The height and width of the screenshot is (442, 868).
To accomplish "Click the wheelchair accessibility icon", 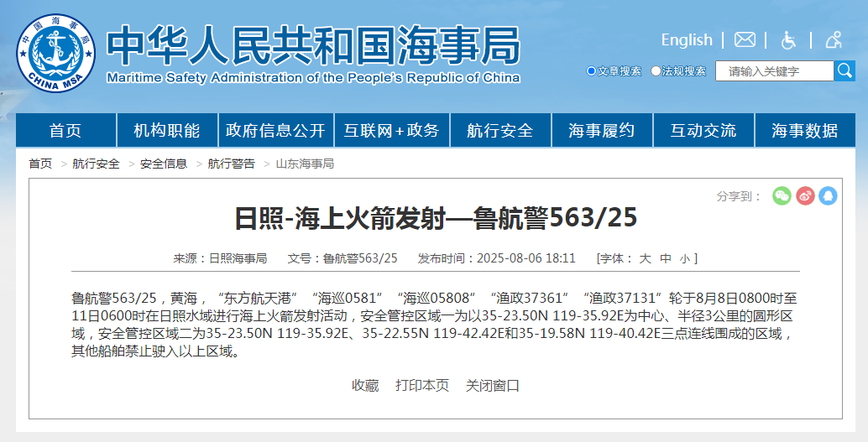I will (x=789, y=40).
